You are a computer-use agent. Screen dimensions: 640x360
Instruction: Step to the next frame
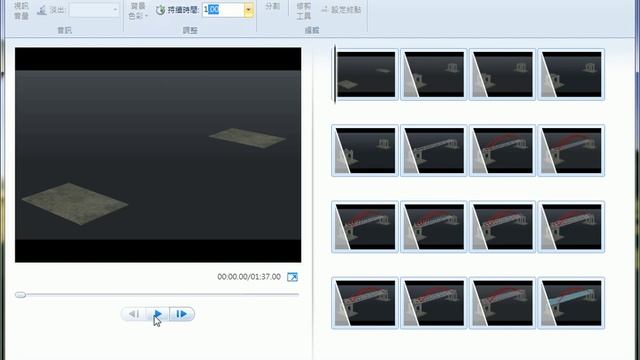point(182,314)
